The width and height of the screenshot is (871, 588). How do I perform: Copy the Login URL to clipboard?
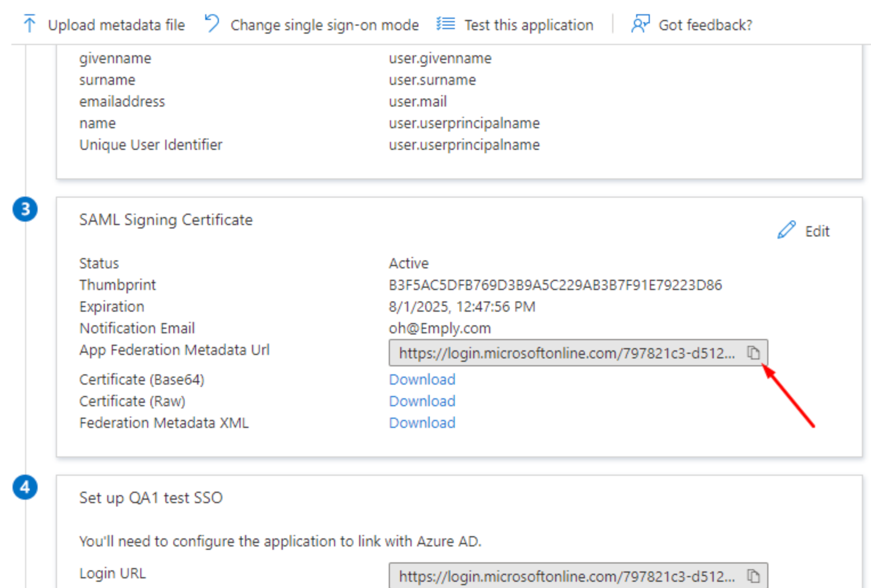(x=754, y=576)
